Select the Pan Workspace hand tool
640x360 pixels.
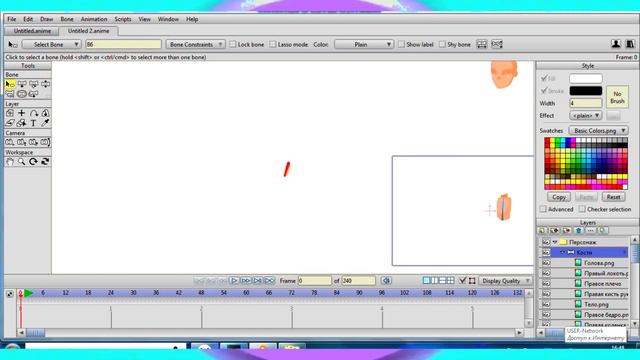[10, 161]
